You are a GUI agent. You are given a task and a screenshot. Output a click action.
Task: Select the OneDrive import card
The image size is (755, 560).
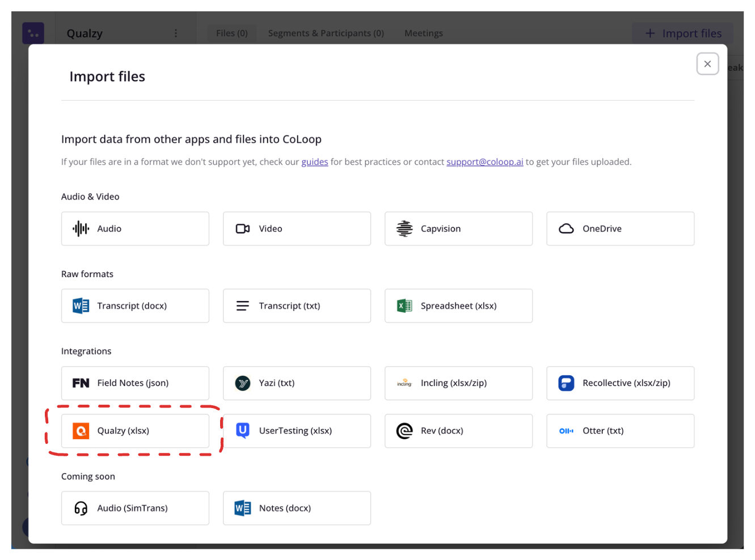pyautogui.click(x=620, y=228)
